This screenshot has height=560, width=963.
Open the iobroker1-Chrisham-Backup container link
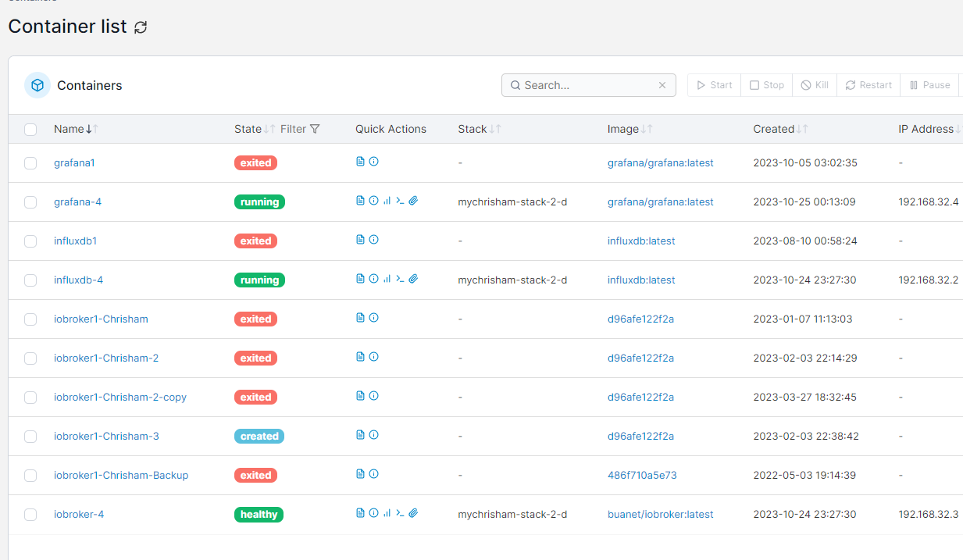click(121, 476)
